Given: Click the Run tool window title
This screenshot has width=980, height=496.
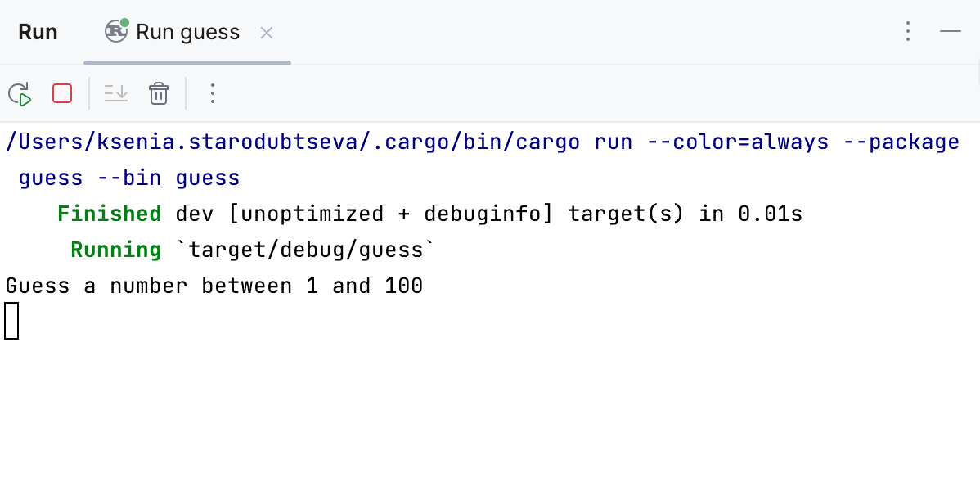Looking at the screenshot, I should [x=38, y=32].
